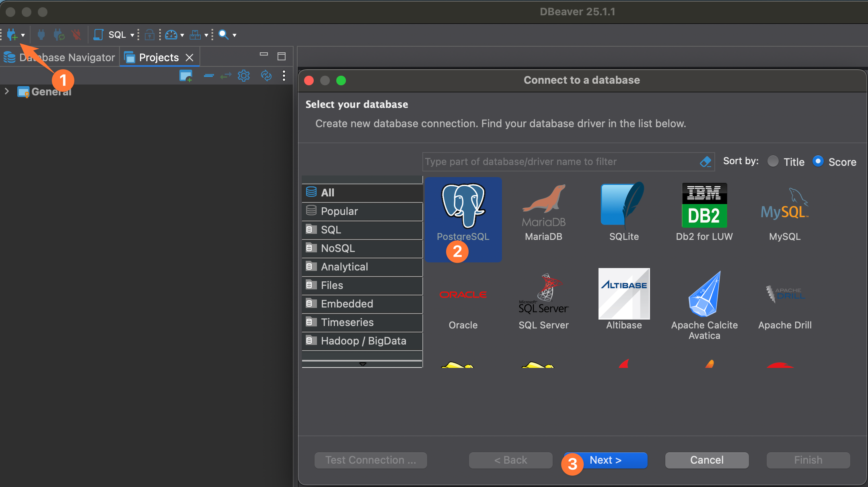This screenshot has width=868, height=487.
Task: Open the three-dot view menu in Projects
Action: (x=284, y=76)
